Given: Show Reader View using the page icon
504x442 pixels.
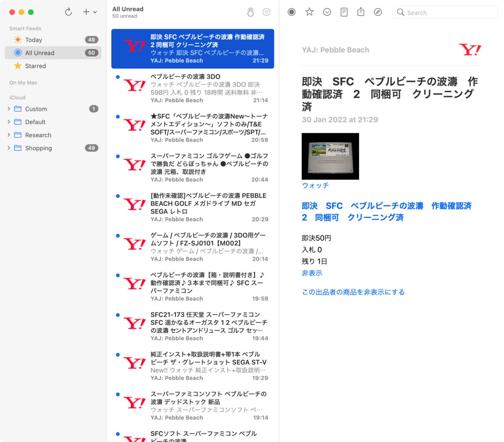Looking at the screenshot, I should [x=344, y=12].
